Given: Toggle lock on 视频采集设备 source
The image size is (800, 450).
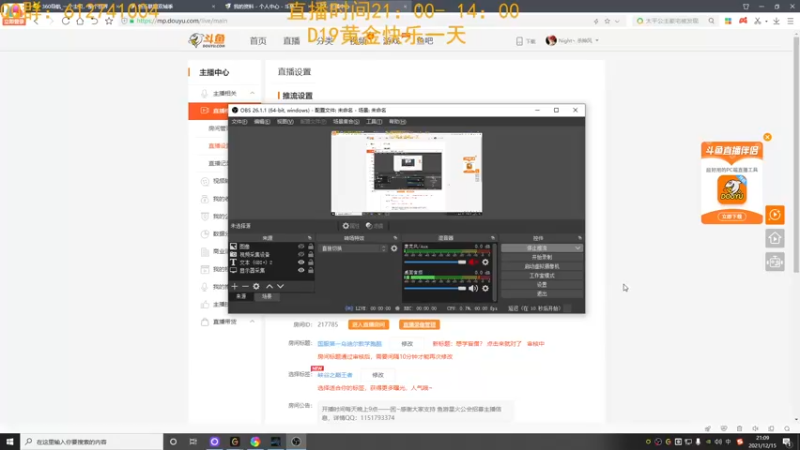Looking at the screenshot, I should pos(310,254).
